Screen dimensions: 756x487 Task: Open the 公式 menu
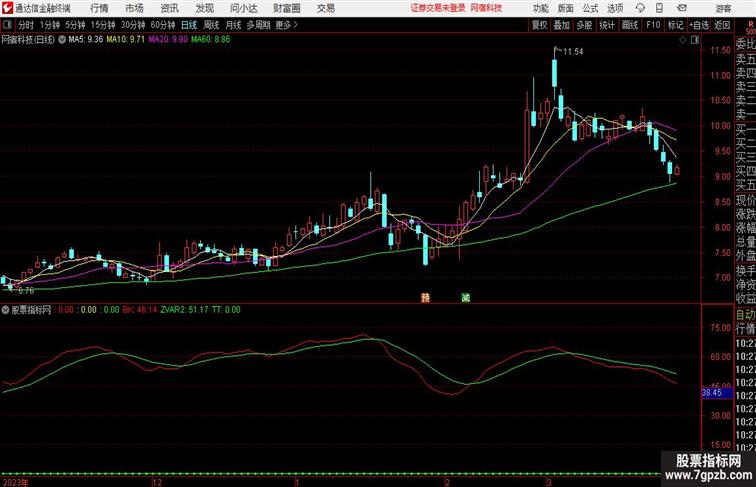click(590, 8)
